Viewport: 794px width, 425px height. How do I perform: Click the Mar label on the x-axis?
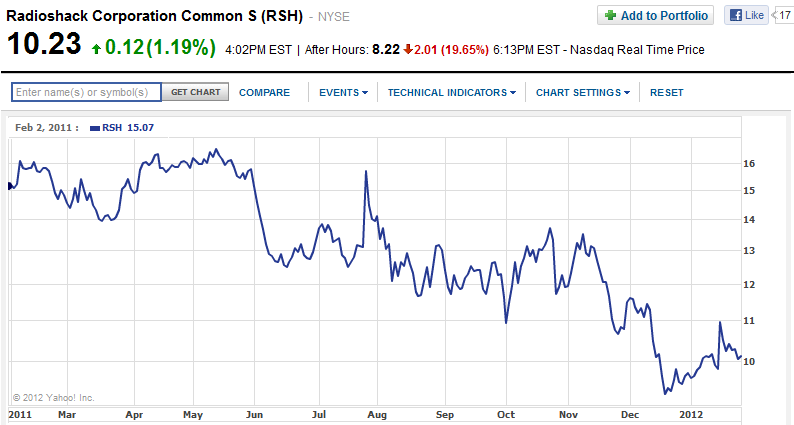[67, 415]
